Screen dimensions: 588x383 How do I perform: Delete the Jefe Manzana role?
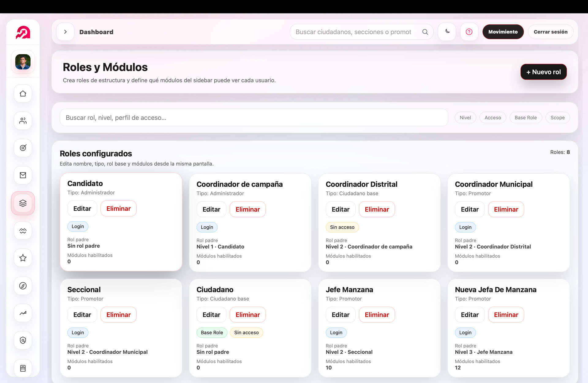click(x=377, y=315)
